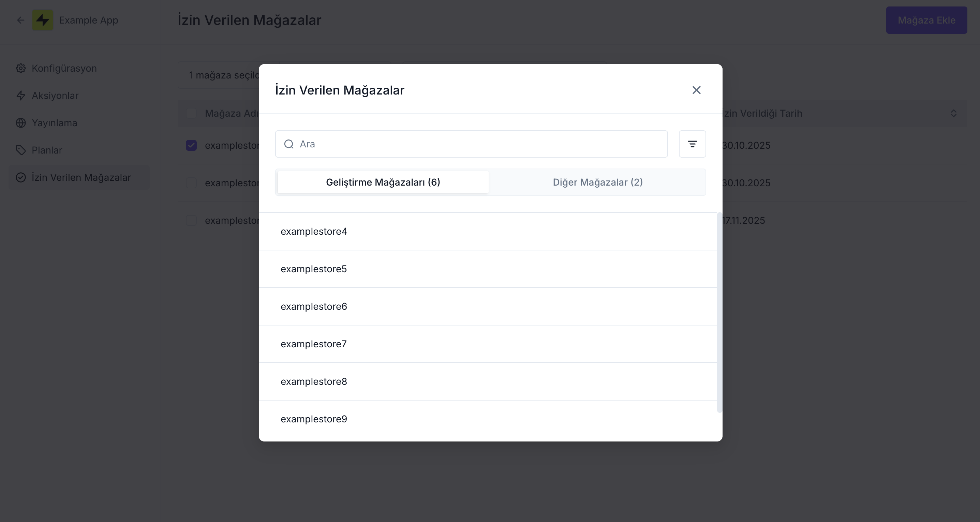
Task: Click the Mağaza Ekle button
Action: coord(927,20)
